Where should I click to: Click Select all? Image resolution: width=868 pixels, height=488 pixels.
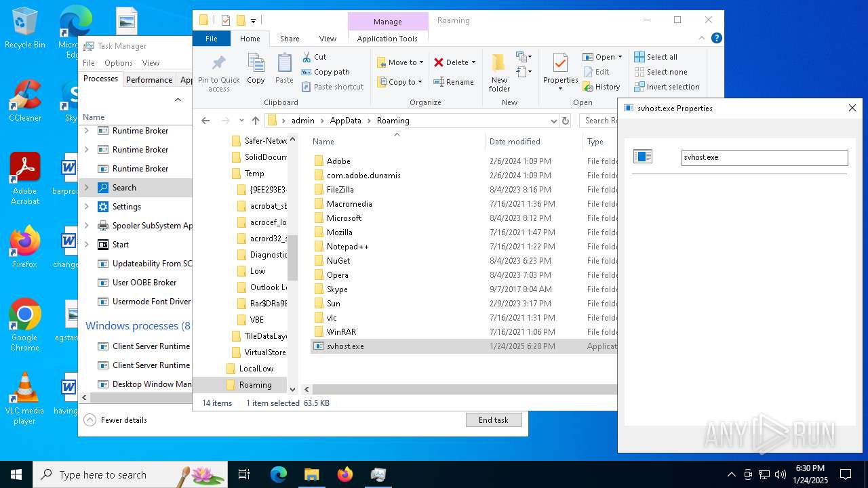pos(656,57)
